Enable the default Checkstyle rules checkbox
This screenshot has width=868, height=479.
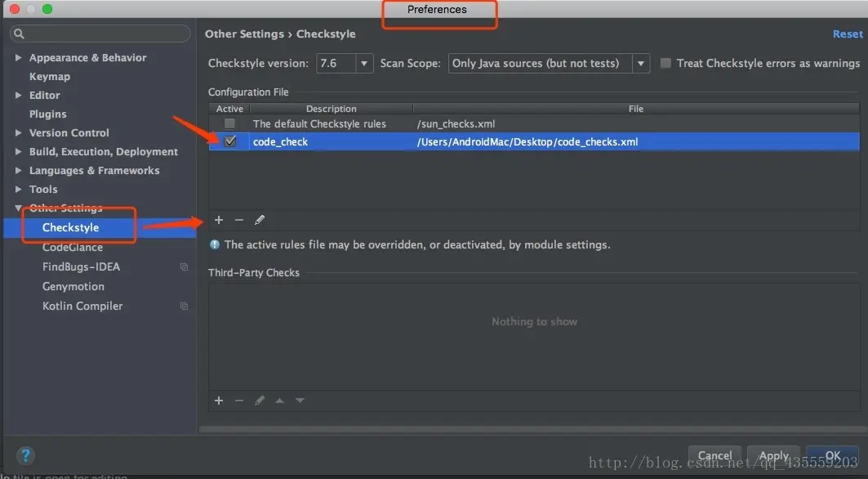point(229,123)
